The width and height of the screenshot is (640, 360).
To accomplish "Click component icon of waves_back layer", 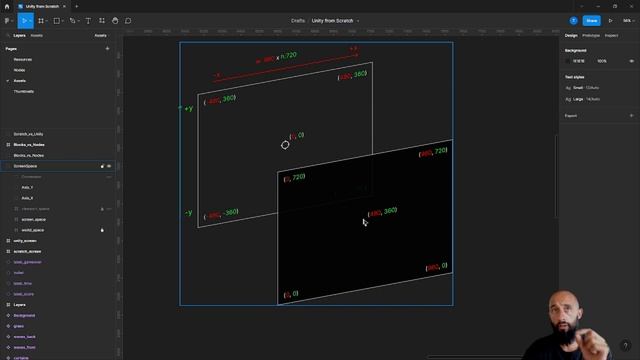I will (8, 337).
